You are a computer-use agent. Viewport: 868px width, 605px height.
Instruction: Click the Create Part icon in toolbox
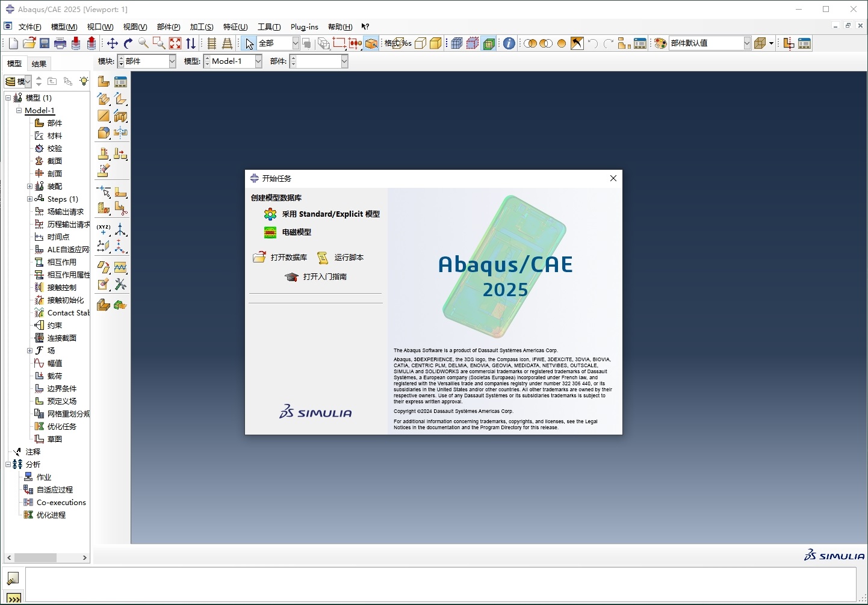104,82
